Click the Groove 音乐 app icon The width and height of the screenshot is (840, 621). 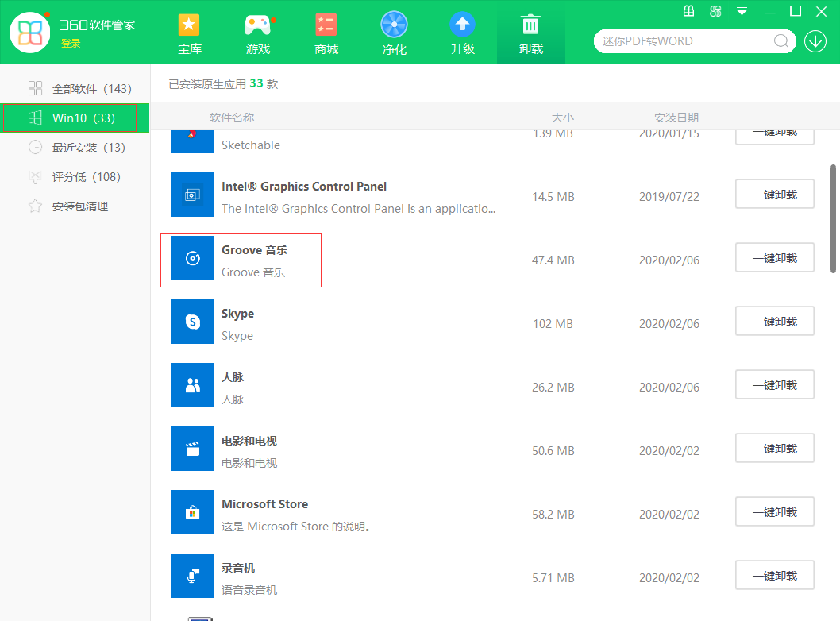[x=192, y=258]
